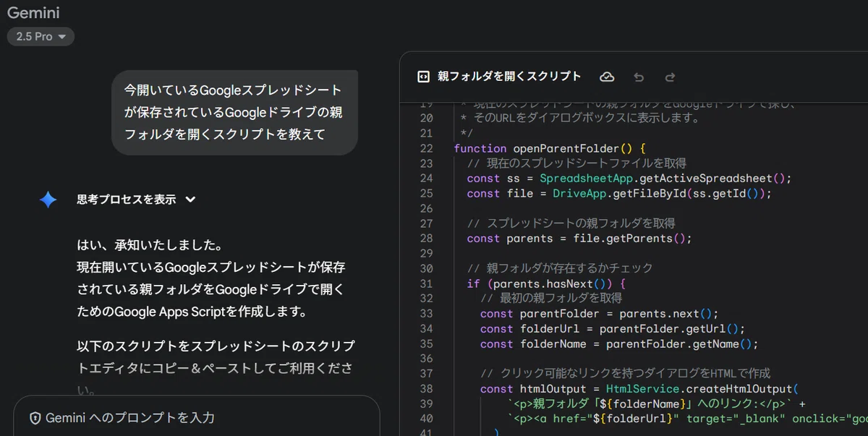
Task: Click comment '// スプレッドシートの親フォルダを取得'
Action: point(571,223)
